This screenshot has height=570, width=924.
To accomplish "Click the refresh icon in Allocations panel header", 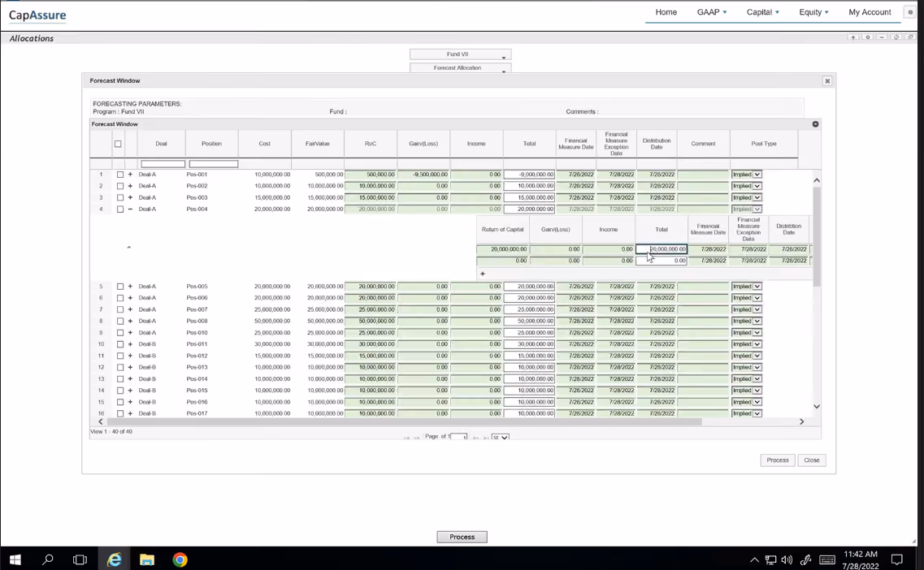I will pyautogui.click(x=896, y=37).
